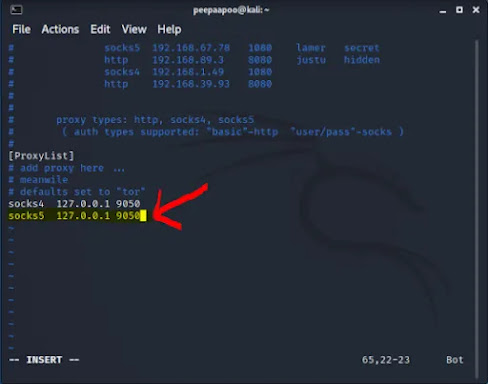Click the highlighted 'socks5 127.0.0.1 9050' line
This screenshot has height=384, width=488.
pos(74,216)
